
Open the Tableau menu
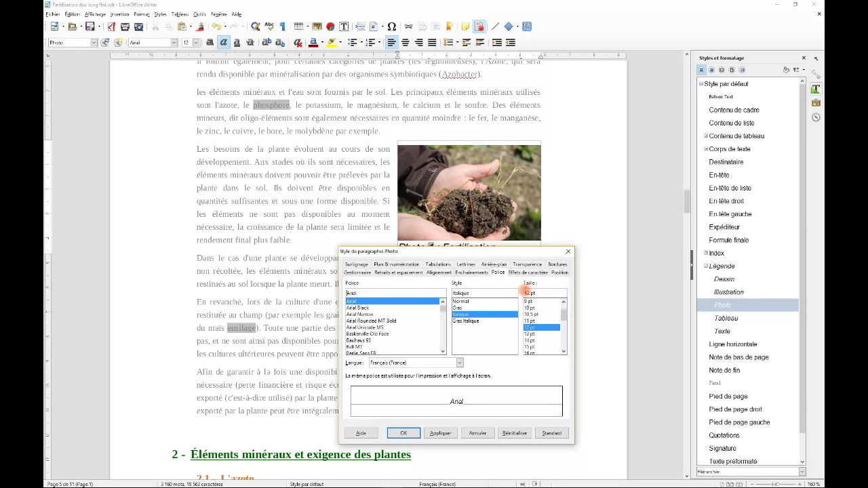click(x=180, y=14)
